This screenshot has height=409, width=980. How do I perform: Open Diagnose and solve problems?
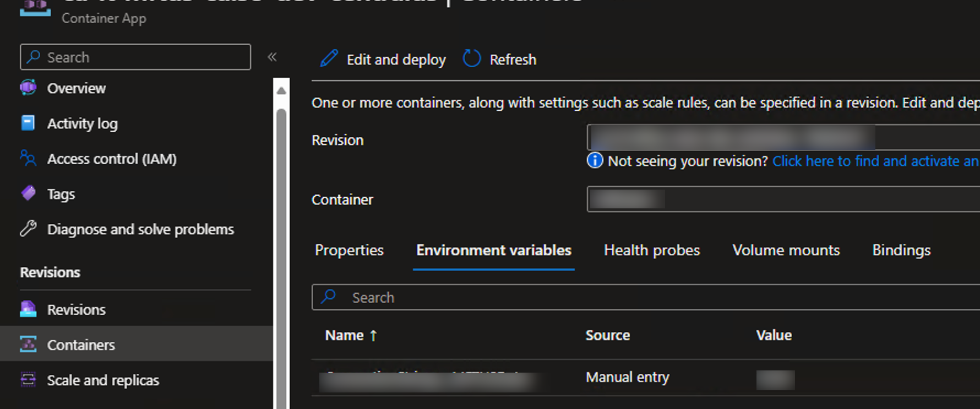[x=140, y=229]
